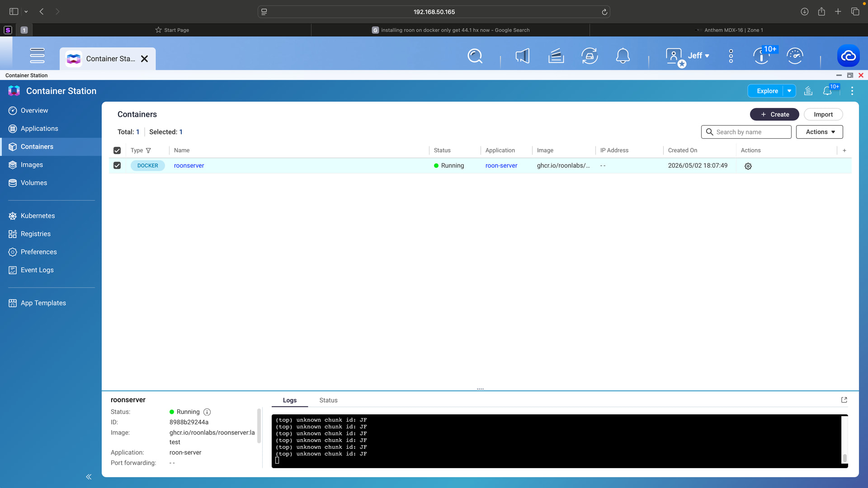The image size is (868, 488).
Task: Expand the Actions dropdown
Action: click(819, 132)
